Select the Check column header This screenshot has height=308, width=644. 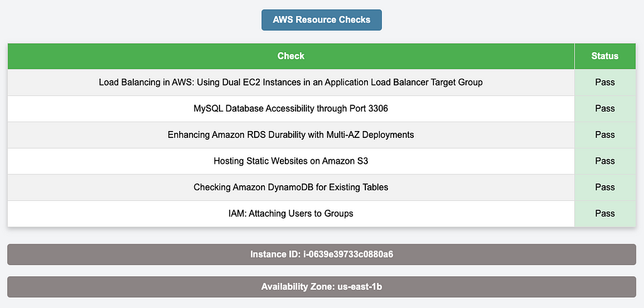point(291,56)
